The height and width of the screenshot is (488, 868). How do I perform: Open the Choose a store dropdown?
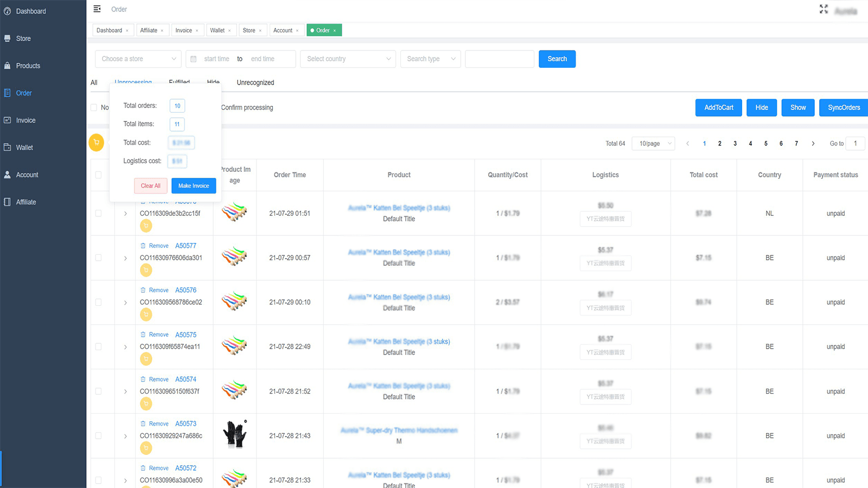[x=138, y=59]
